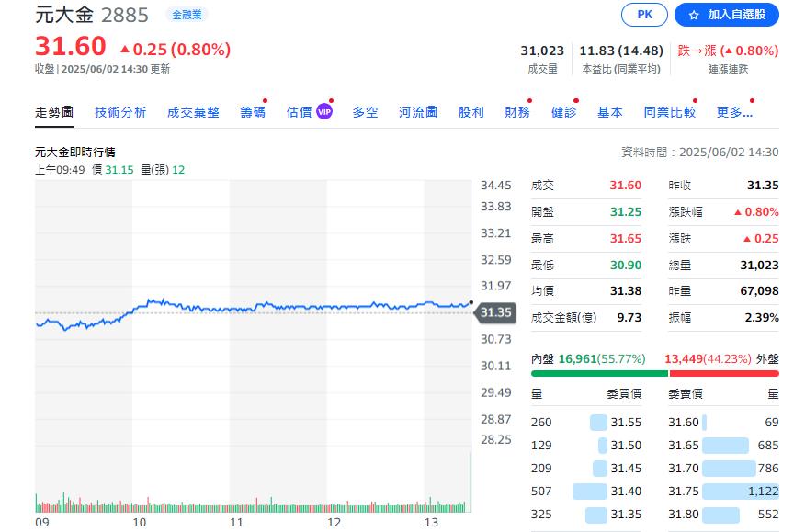Select the 多空 tab
805x532 pixels.
[x=365, y=112]
